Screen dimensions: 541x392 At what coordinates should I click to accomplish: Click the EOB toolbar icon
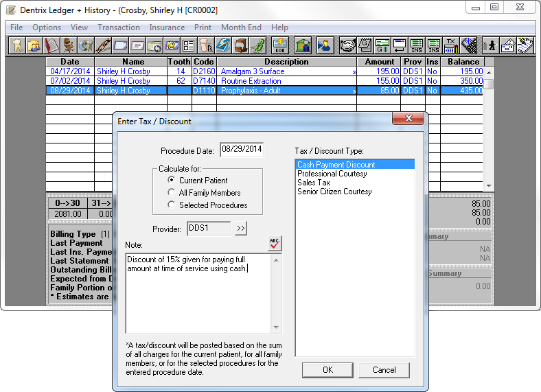[280, 45]
